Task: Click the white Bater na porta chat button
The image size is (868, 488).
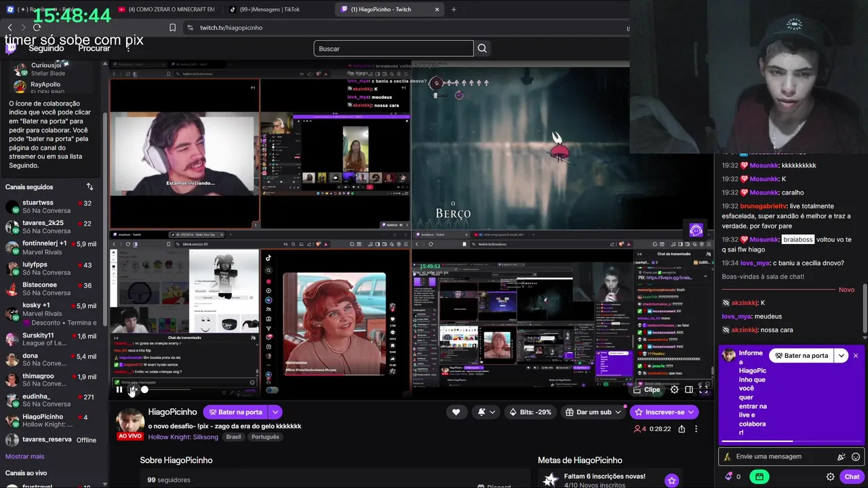Action: click(802, 356)
